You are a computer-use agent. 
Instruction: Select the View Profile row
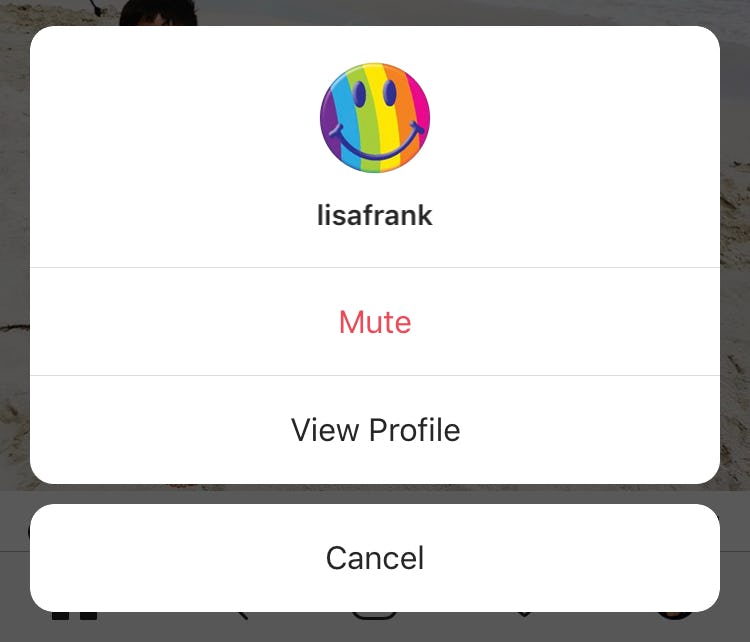point(375,430)
